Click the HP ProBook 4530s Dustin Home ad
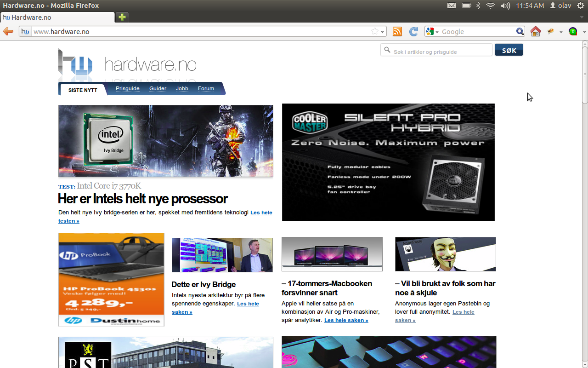Image resolution: width=588 pixels, height=368 pixels. click(x=111, y=280)
